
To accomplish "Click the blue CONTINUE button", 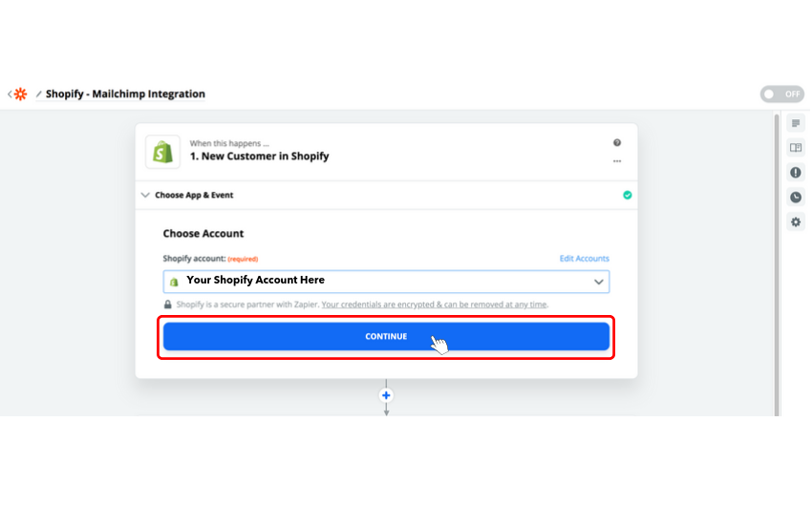I will pos(386,336).
